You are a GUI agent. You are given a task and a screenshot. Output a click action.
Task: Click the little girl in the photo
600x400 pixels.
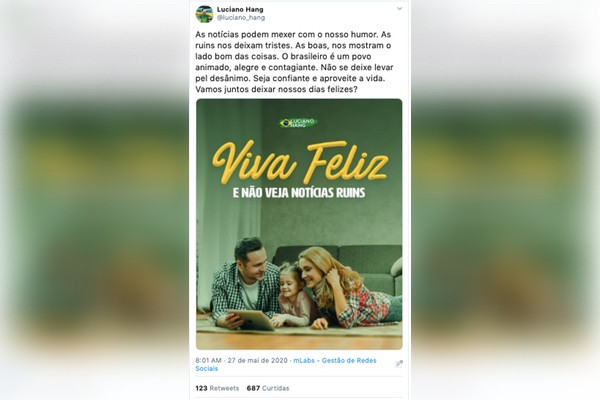click(x=293, y=294)
